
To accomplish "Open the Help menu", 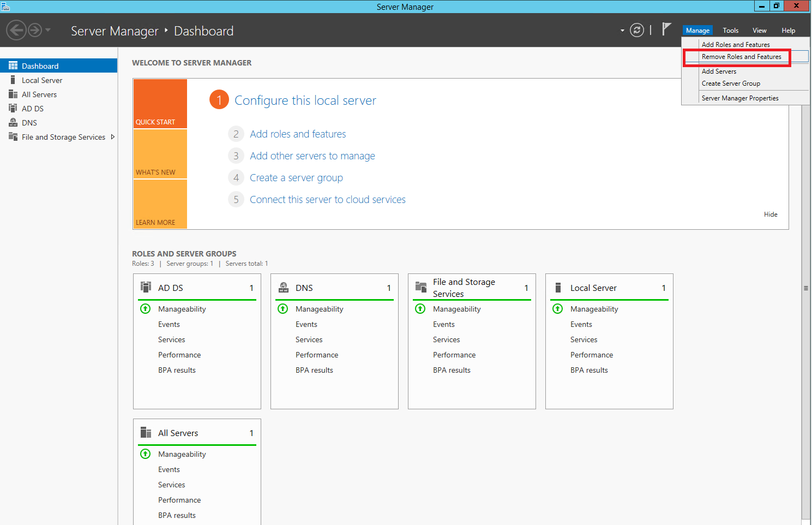I will coord(788,31).
